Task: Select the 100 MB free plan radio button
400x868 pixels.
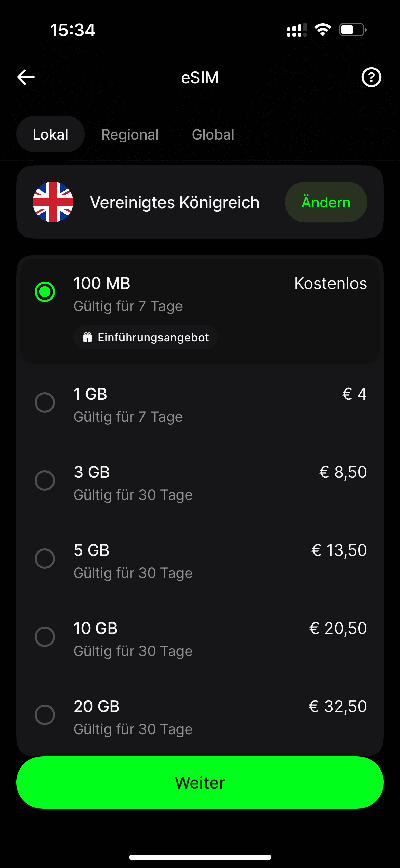Action: (45, 292)
